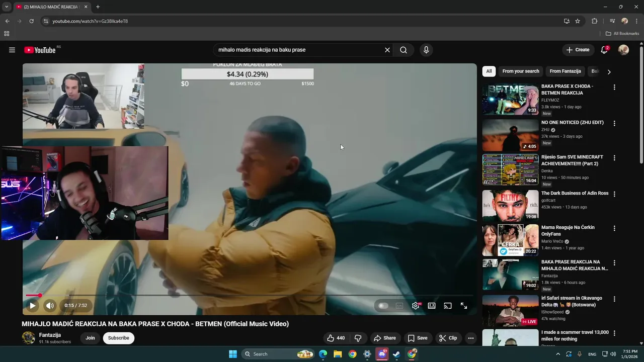The height and width of the screenshot is (362, 644).
Task: Open more actions ellipsis under video
Action: (471, 338)
